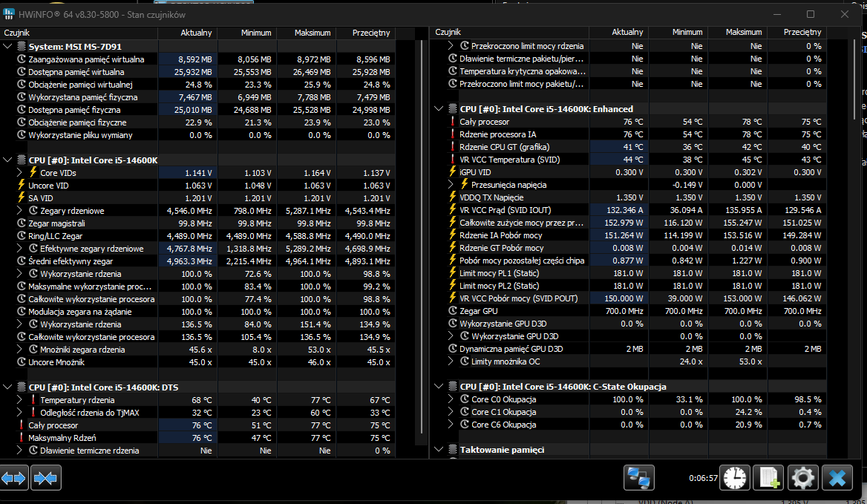The width and height of the screenshot is (867, 504).
Task: Reset min/max values with the clock icon
Action: click(736, 479)
